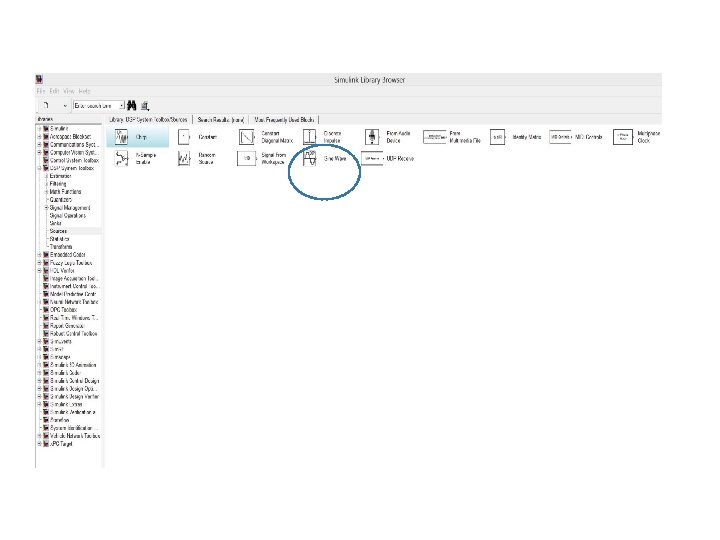Select HDL Verifier in library tree
This screenshot has width=720, height=540.
coord(62,270)
